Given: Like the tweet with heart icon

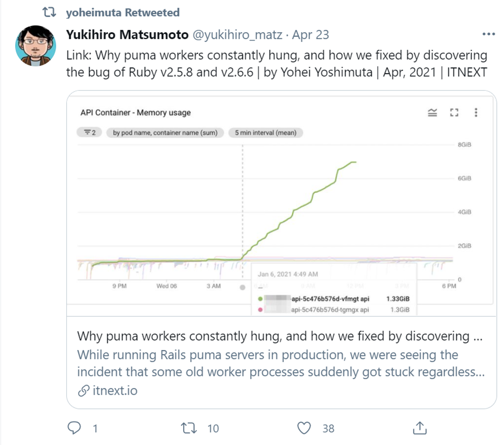Looking at the screenshot, I should pos(304,428).
